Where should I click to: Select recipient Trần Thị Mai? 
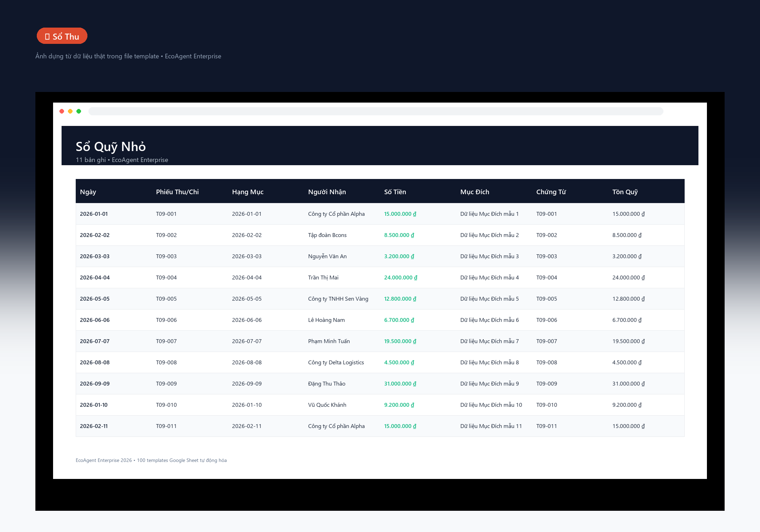click(323, 277)
